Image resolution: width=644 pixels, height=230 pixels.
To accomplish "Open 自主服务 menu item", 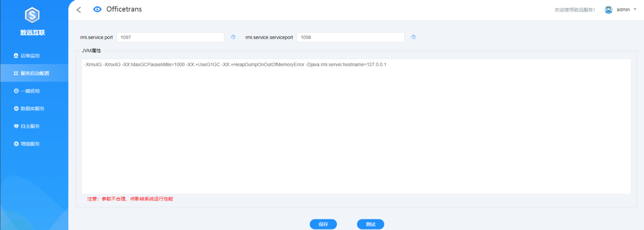I will pyautogui.click(x=34, y=126).
